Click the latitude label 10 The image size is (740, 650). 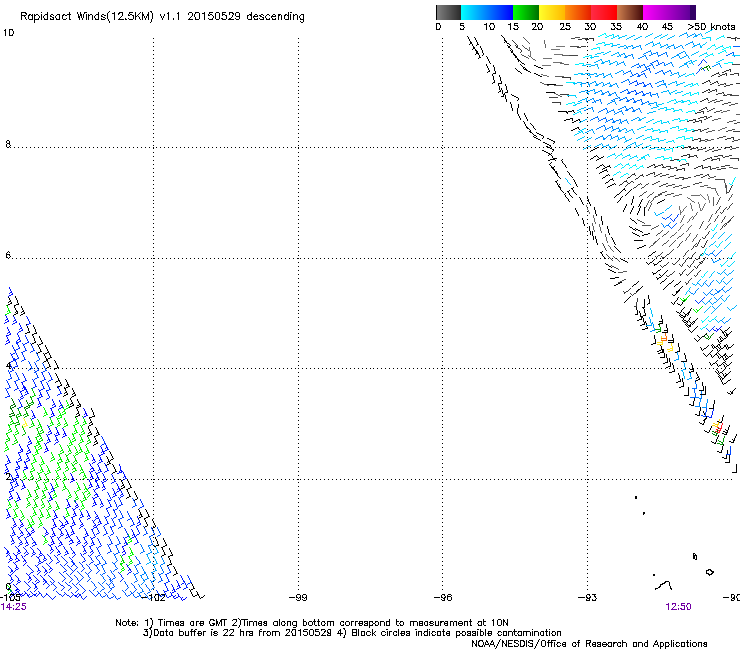[8, 33]
